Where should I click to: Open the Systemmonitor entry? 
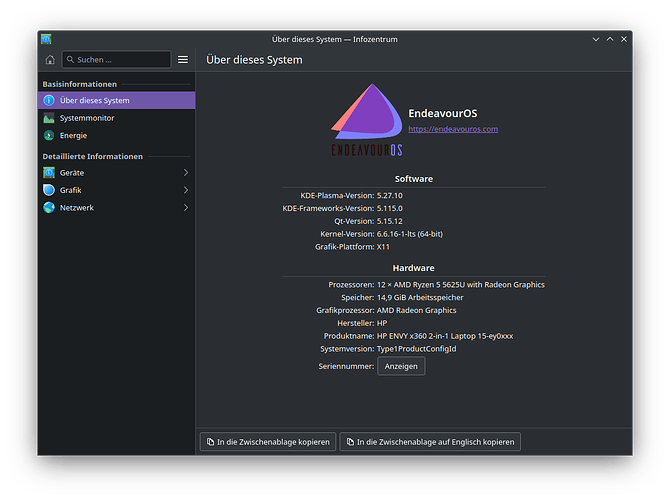pos(87,118)
